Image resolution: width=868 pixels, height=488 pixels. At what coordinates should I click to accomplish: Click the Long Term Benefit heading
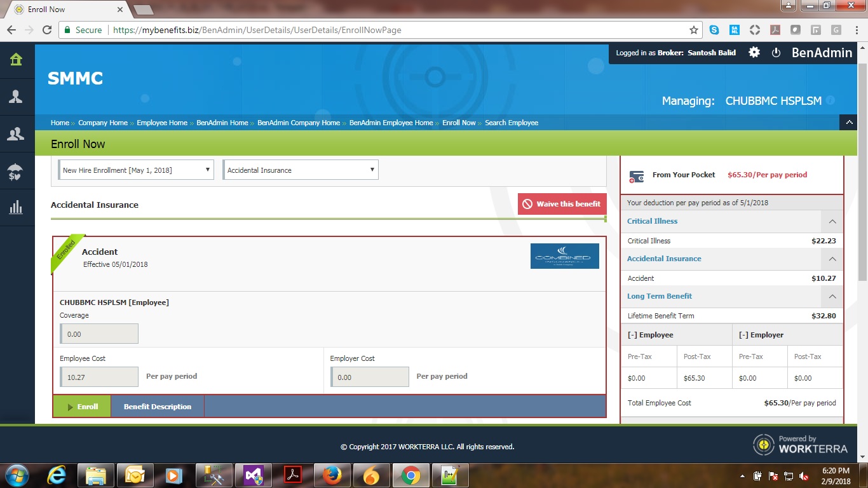pyautogui.click(x=660, y=296)
